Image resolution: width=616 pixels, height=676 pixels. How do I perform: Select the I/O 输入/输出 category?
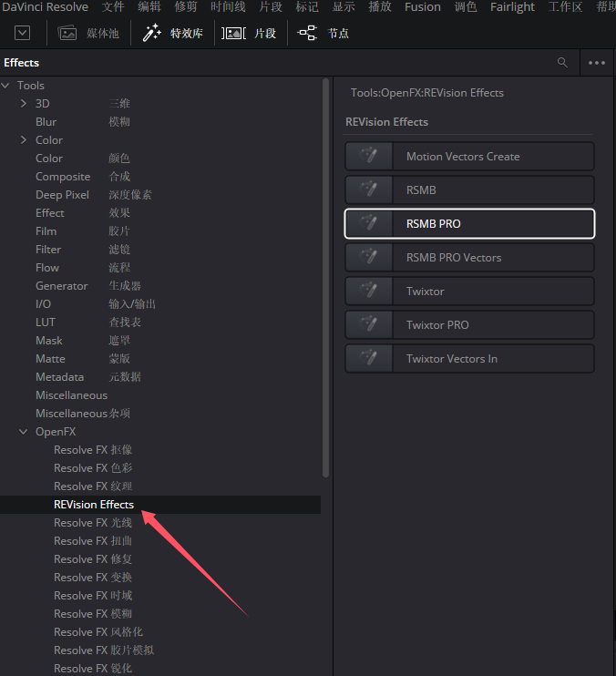[x=96, y=304]
